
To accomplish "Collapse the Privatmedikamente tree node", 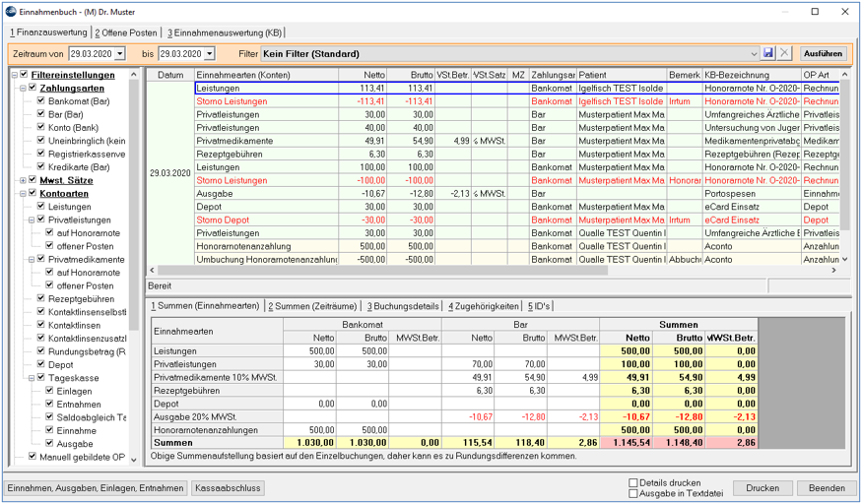I will pos(32,259).
